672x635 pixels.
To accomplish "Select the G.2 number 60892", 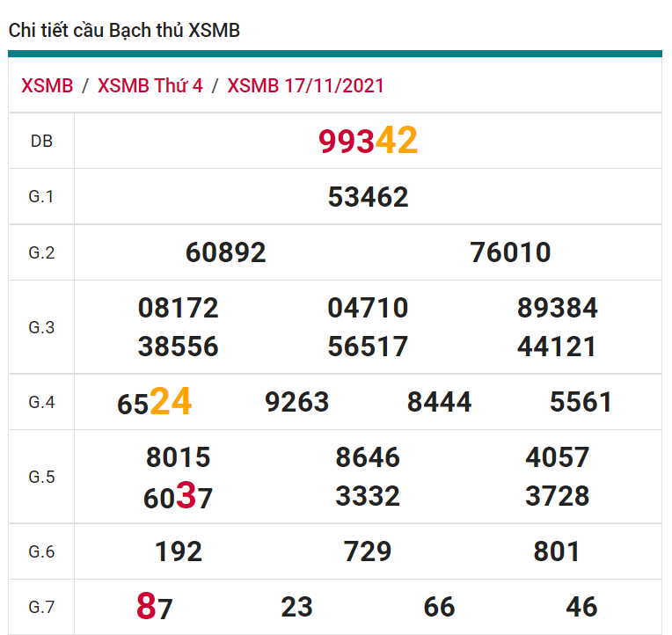I will [x=225, y=253].
